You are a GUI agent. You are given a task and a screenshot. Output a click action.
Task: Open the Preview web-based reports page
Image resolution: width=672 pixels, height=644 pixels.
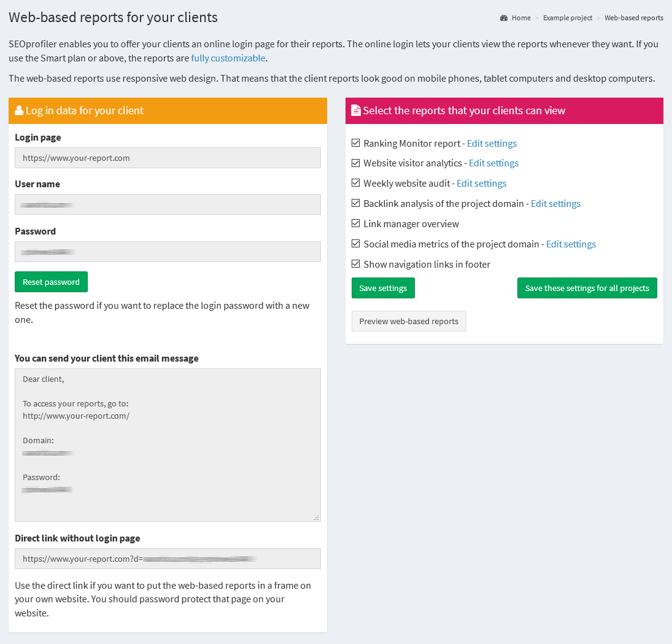point(409,320)
